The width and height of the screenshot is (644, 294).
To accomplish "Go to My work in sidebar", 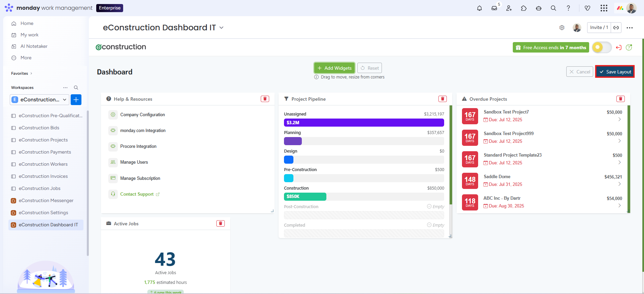I will pyautogui.click(x=29, y=35).
